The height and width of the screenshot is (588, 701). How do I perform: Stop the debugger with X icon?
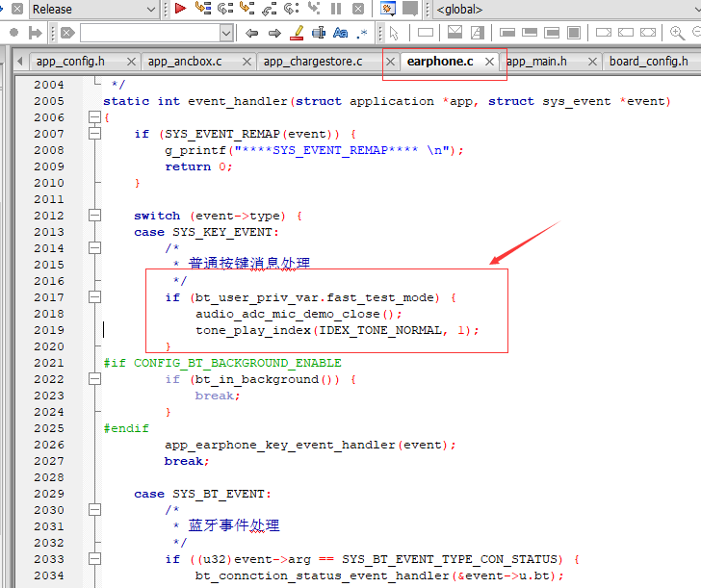pos(357,9)
